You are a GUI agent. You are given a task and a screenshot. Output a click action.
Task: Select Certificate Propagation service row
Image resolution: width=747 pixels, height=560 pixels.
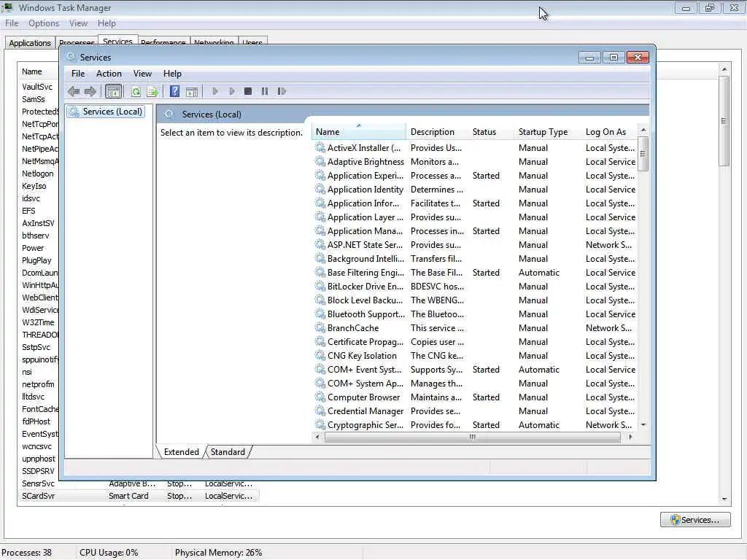point(475,341)
